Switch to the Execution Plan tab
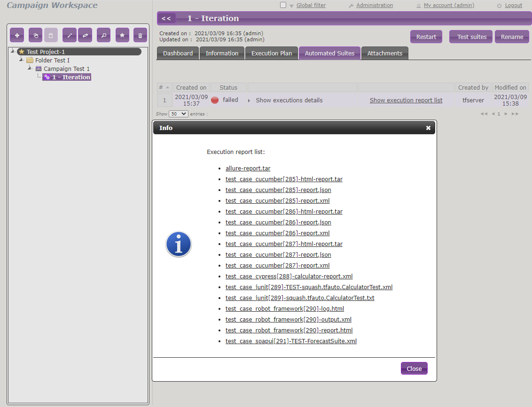532x407 pixels. tap(272, 53)
